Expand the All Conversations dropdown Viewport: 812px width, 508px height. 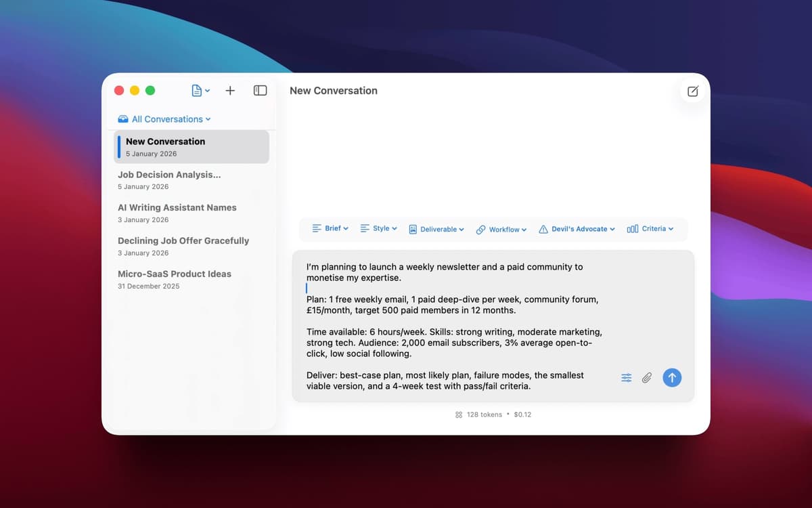[164, 119]
